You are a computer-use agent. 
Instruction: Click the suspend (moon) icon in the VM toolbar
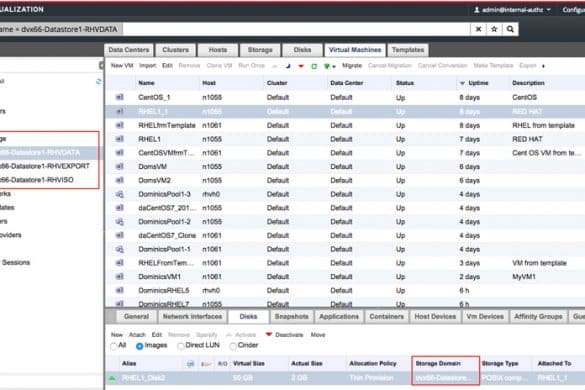288,66
